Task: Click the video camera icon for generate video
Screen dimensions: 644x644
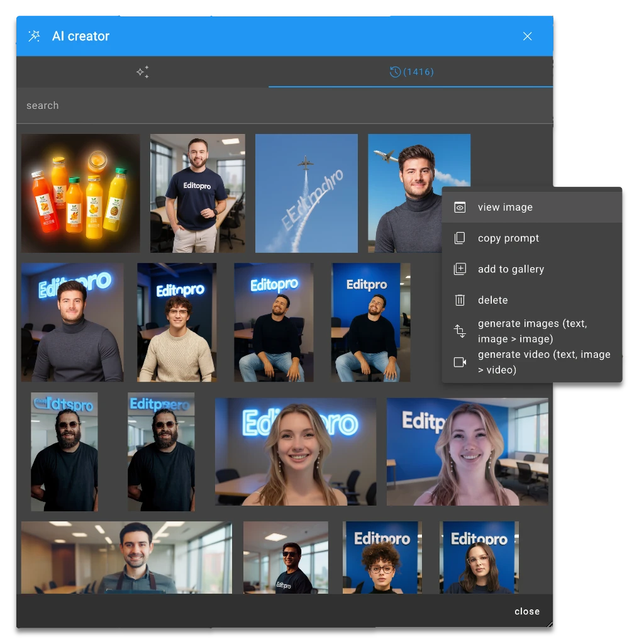Action: point(460,362)
